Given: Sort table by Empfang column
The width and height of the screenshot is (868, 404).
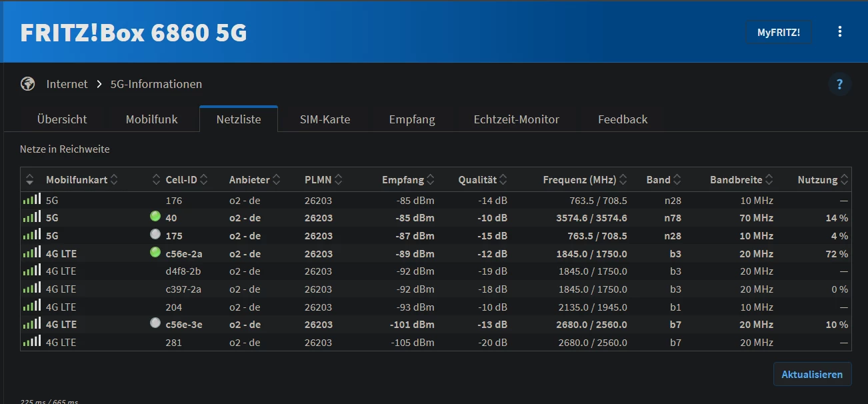Looking at the screenshot, I should (x=408, y=180).
